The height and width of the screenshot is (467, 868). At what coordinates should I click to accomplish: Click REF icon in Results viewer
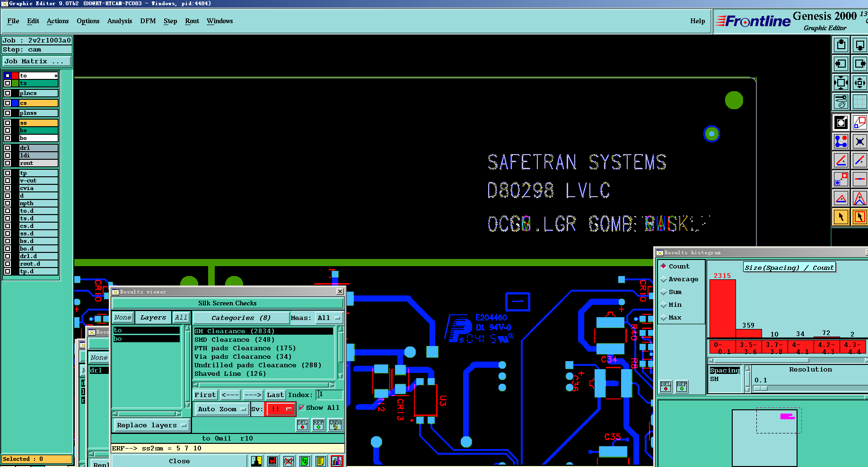[318, 424]
